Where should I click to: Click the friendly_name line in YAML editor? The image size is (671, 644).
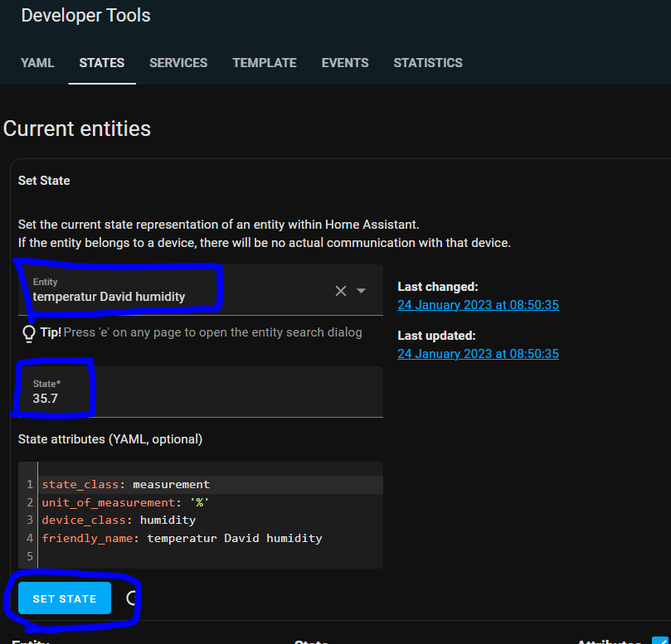click(x=182, y=539)
